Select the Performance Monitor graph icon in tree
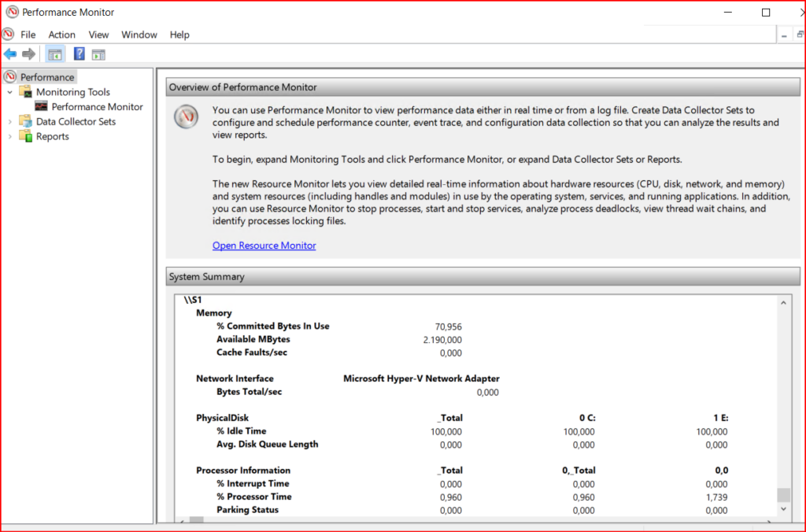The height and width of the screenshot is (532, 806). 42,107
